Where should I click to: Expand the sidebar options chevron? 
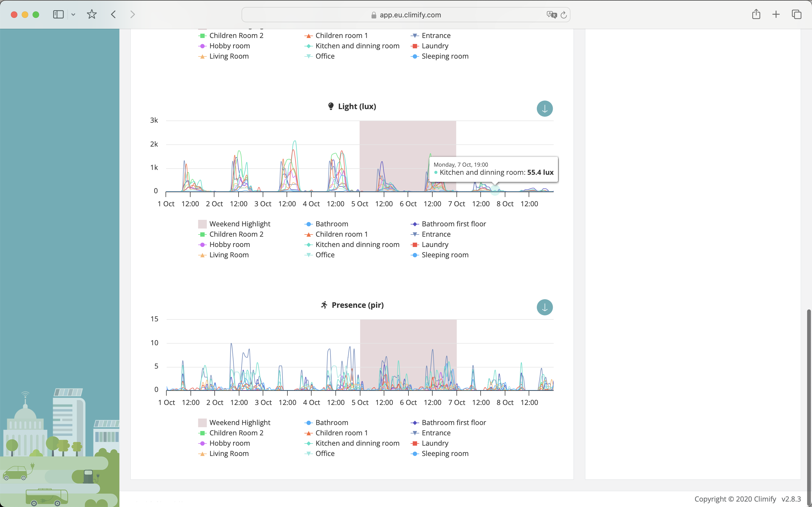73,14
